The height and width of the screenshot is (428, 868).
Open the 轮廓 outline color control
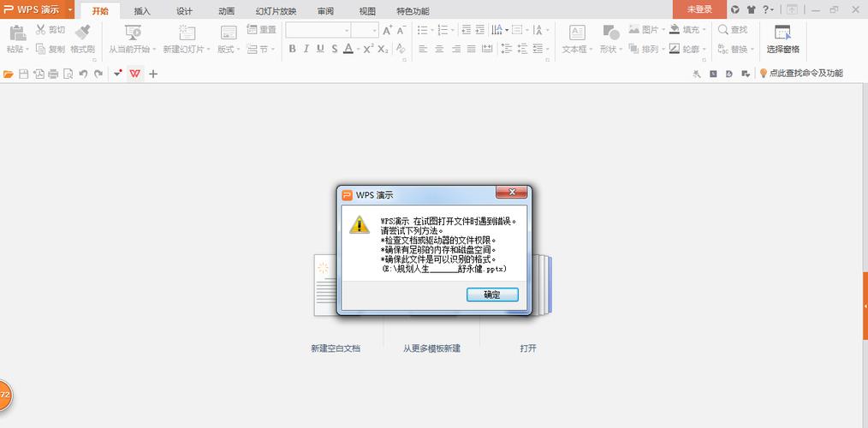click(687, 49)
